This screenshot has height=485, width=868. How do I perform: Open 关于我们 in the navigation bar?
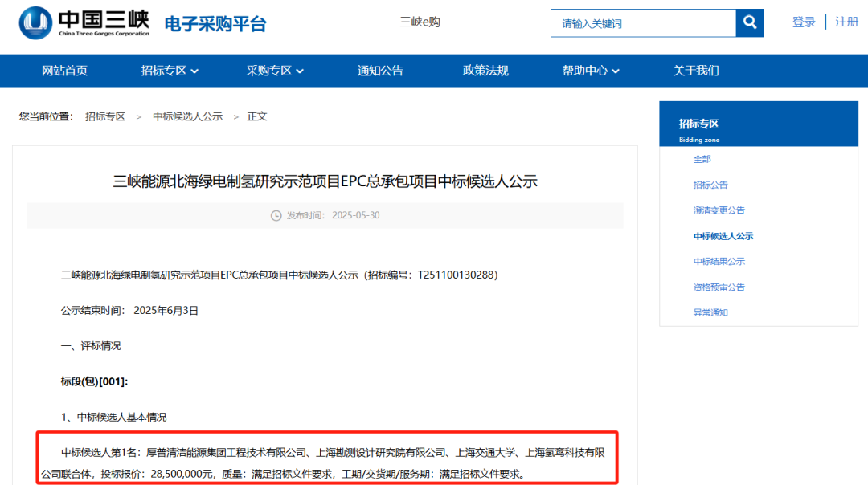click(696, 71)
